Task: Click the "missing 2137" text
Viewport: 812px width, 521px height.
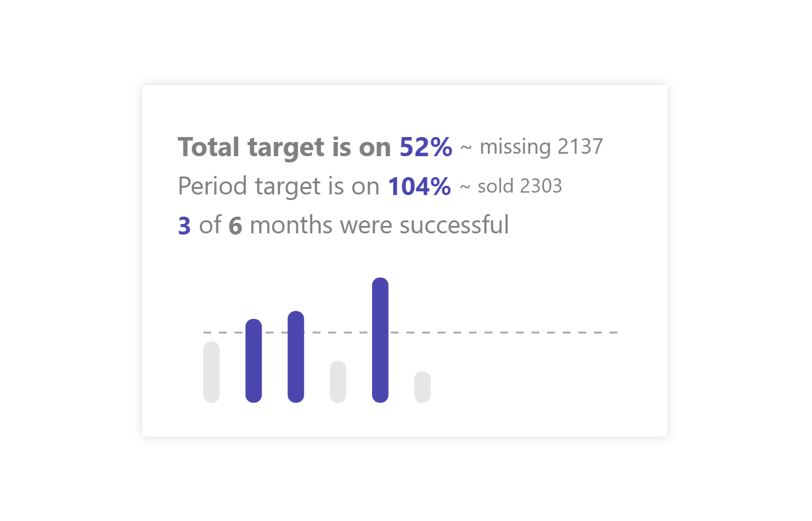Action: pos(541,147)
